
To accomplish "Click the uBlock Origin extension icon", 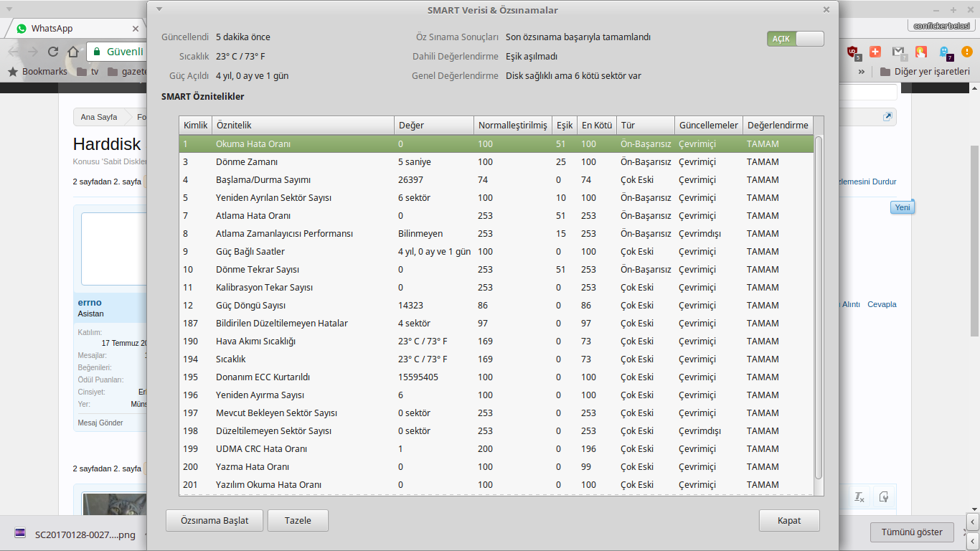I will (852, 52).
